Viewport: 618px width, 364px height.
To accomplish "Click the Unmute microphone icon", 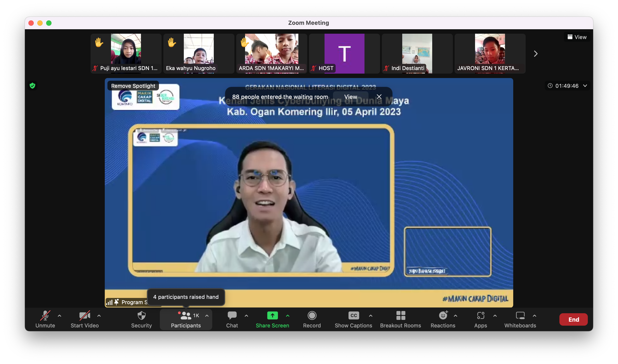I will tap(45, 316).
